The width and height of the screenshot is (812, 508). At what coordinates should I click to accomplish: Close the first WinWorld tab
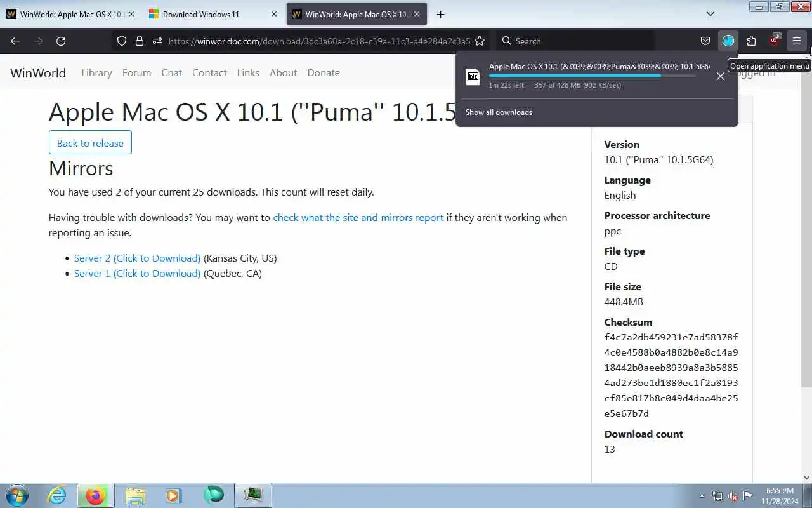pos(131,14)
